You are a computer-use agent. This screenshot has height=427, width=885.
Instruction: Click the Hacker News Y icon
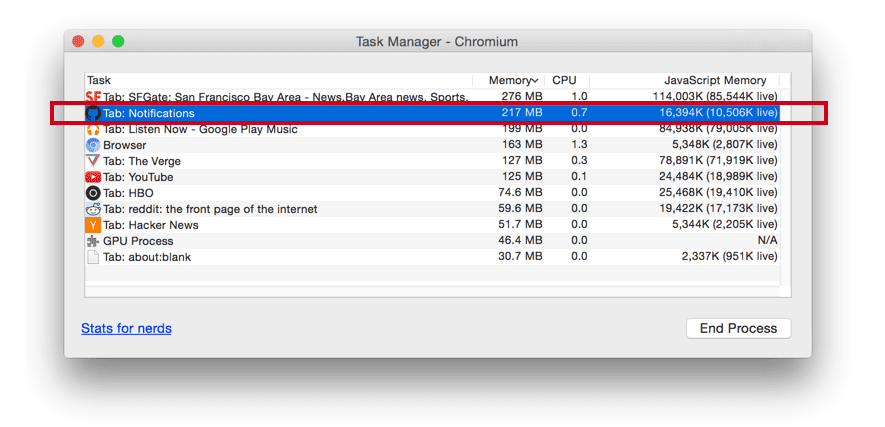93,225
